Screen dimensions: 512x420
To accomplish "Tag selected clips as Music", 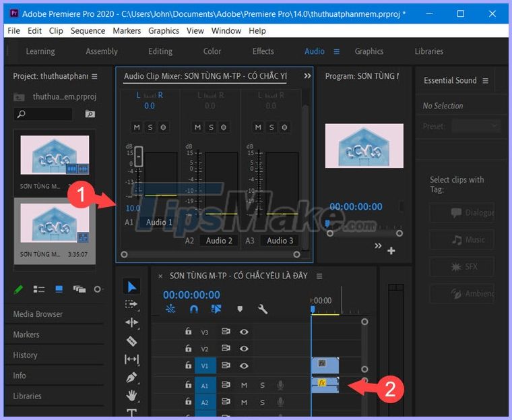I will (x=462, y=240).
